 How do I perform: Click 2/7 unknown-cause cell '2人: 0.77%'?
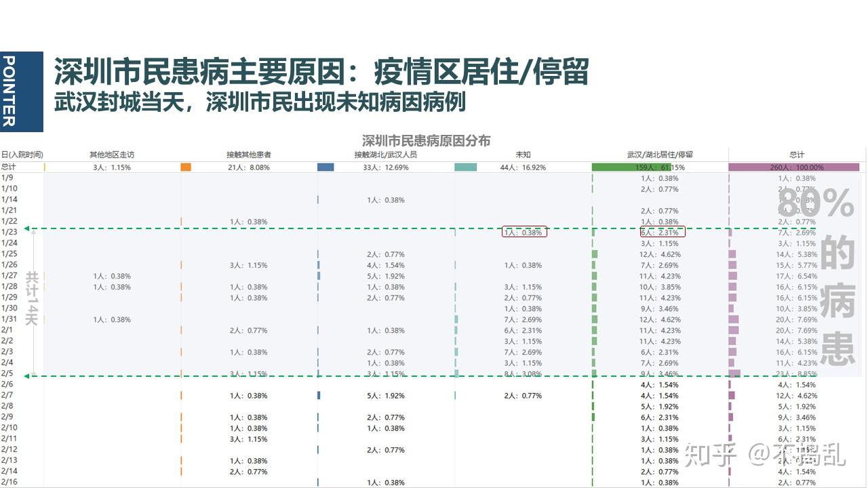(523, 395)
